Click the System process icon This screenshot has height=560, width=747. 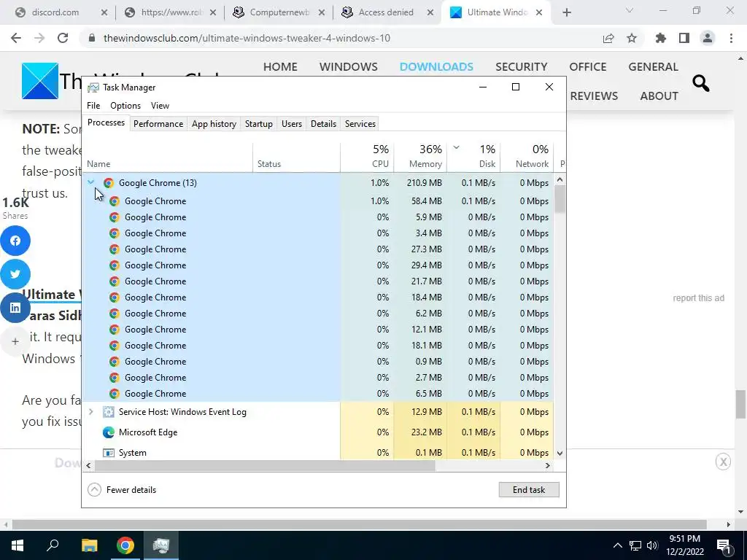109,453
